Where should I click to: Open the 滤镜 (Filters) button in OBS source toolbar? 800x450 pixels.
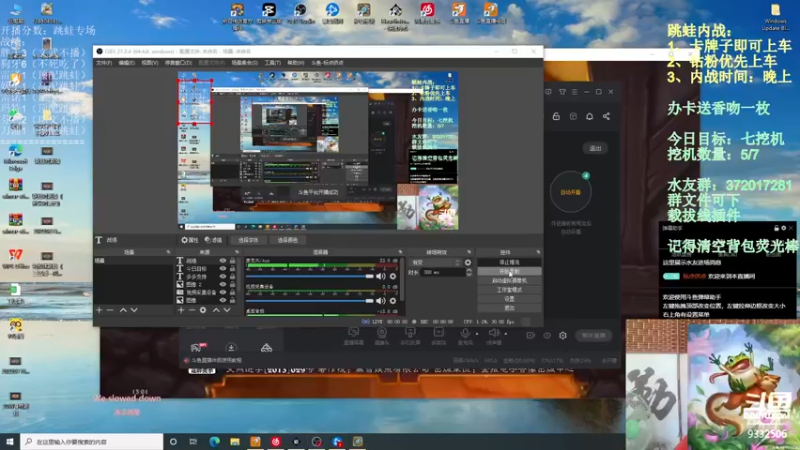[213, 240]
